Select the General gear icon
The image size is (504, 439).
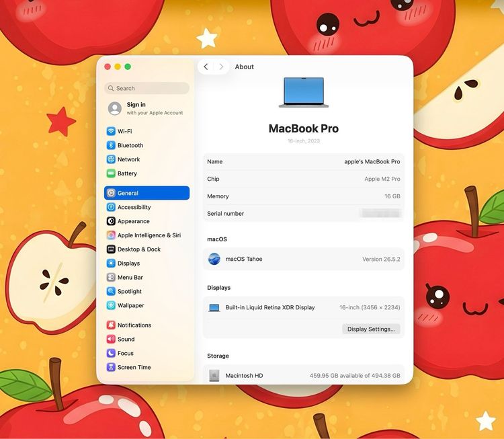[x=111, y=193]
